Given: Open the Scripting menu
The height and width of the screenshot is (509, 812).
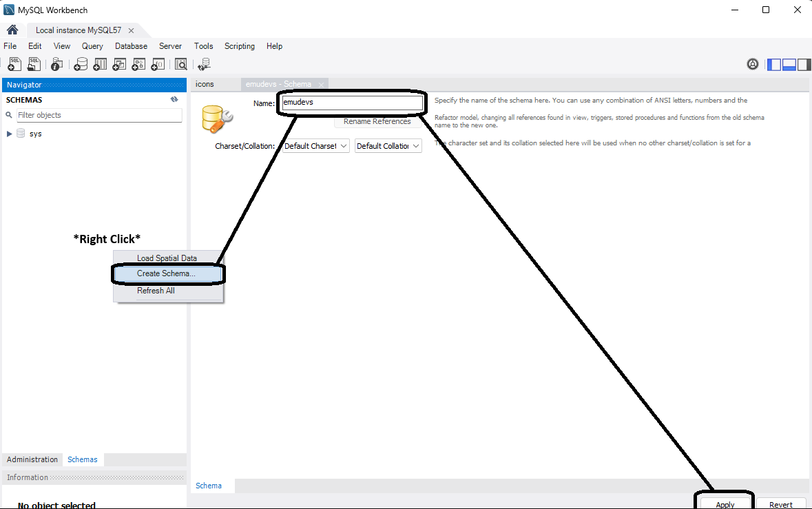Looking at the screenshot, I should tap(239, 46).
